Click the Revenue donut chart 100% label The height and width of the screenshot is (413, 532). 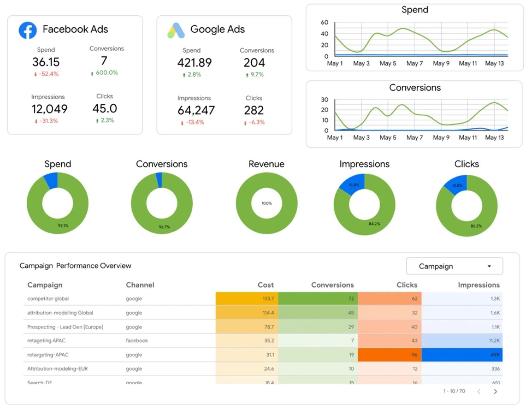(x=266, y=203)
